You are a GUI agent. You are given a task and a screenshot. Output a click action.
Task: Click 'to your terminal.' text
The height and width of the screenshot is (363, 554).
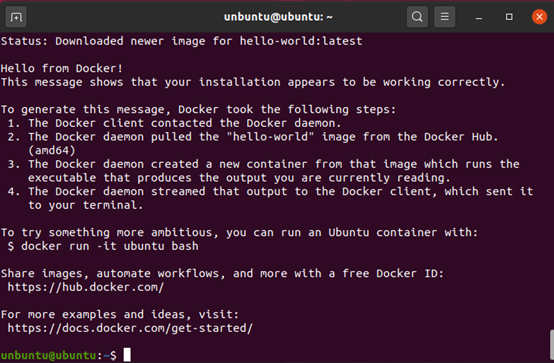pyautogui.click(x=86, y=205)
